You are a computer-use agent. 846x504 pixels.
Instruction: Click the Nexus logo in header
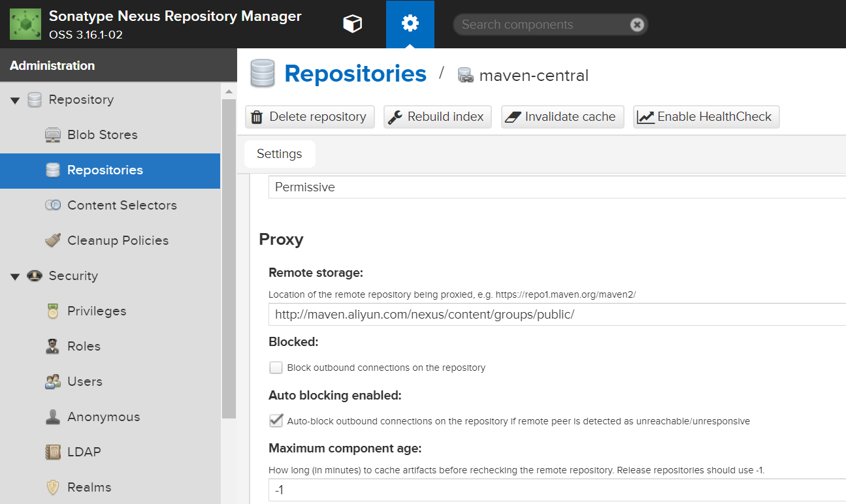coord(25,24)
